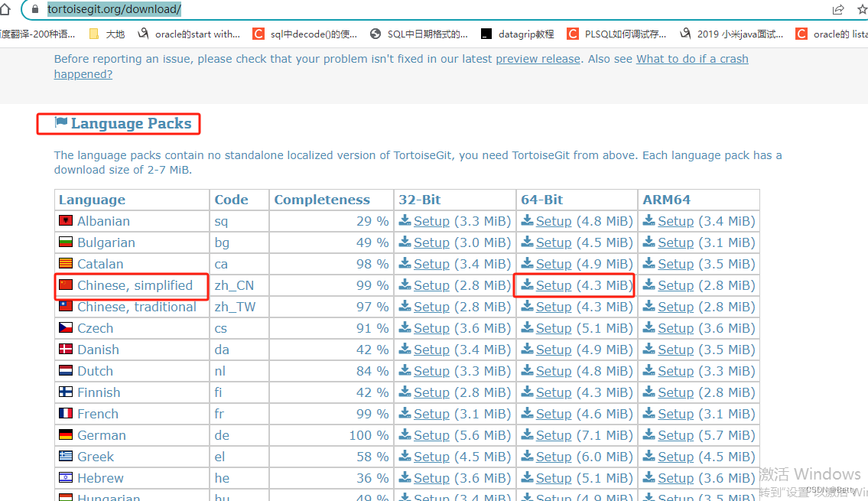This screenshot has width=868, height=501.
Task: Download Chinese simplified 32-Bit Setup
Action: click(x=431, y=285)
